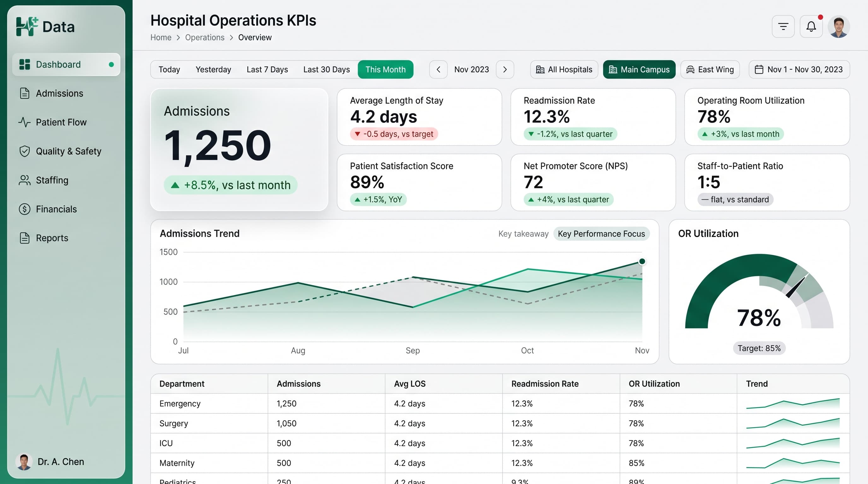Click the -0.5 days, vs target badge
This screenshot has height=484, width=868.
tap(394, 134)
